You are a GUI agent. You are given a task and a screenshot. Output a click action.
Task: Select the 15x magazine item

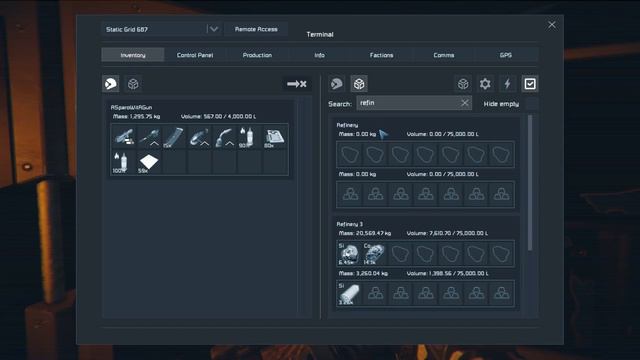pyautogui.click(x=174, y=137)
